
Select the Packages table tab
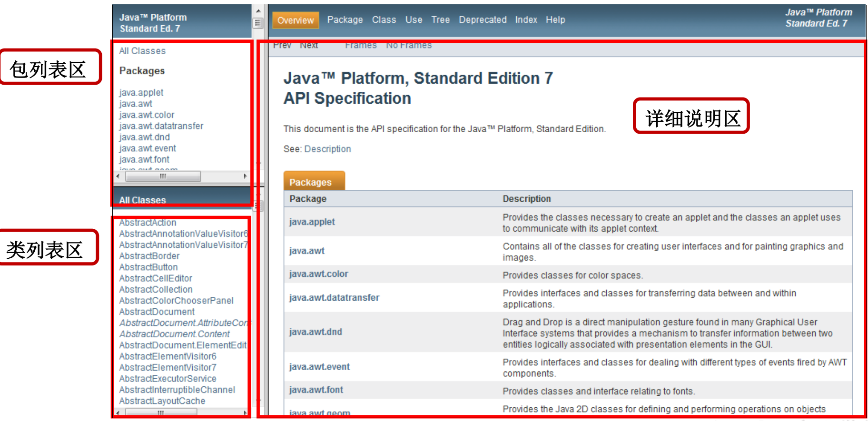click(314, 181)
